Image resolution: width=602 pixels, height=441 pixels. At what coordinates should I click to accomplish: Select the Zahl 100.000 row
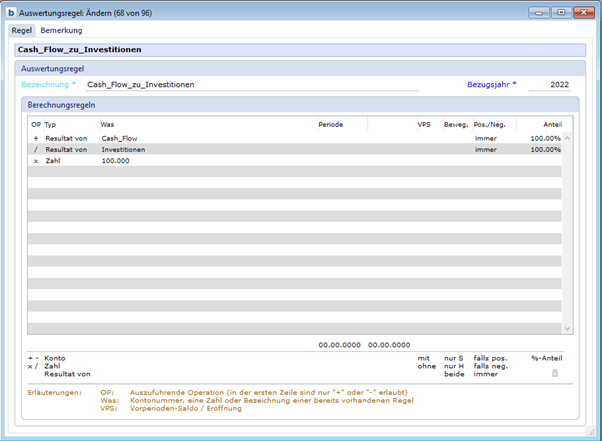(x=115, y=160)
